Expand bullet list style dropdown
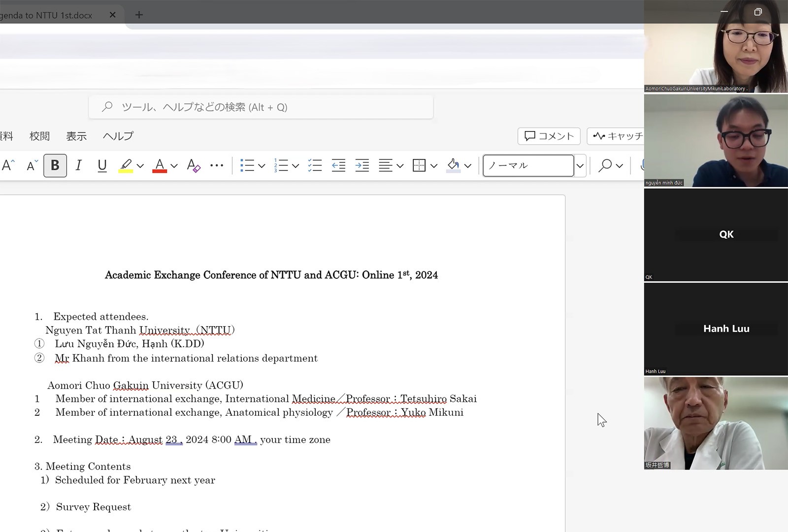The height and width of the screenshot is (532, 788). coord(262,166)
